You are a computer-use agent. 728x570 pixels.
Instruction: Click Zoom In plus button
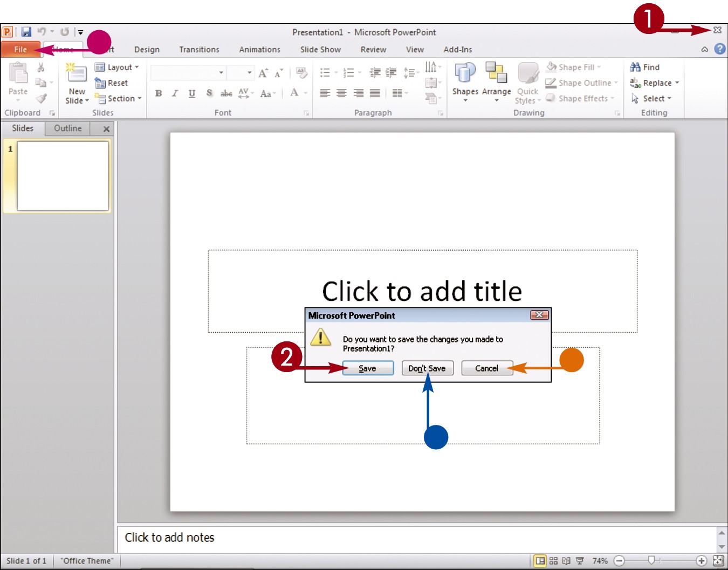[701, 561]
